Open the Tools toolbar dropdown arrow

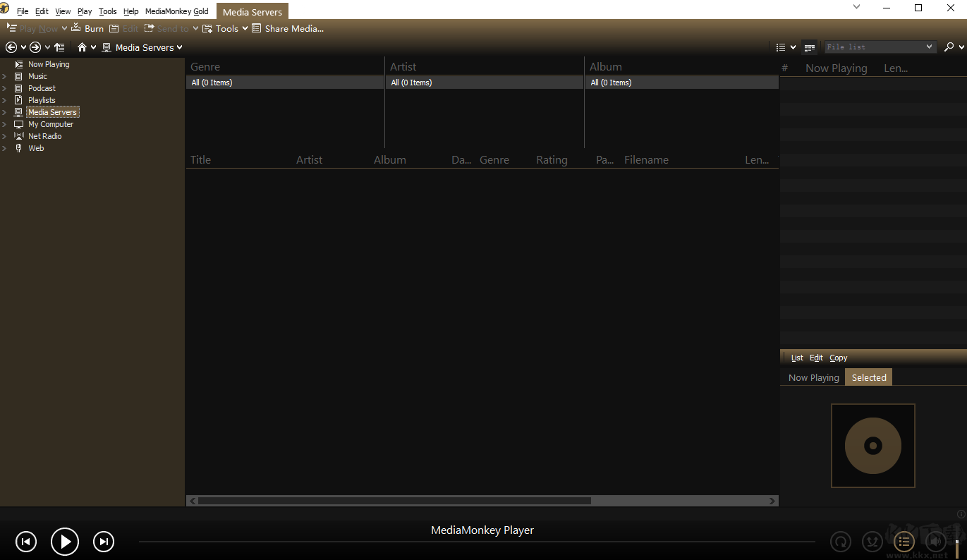click(245, 28)
